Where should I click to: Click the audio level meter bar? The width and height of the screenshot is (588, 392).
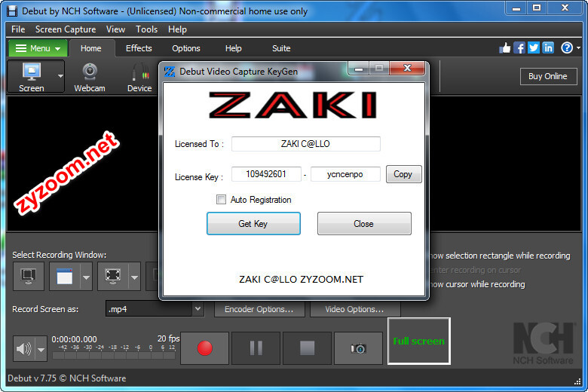coord(114,355)
